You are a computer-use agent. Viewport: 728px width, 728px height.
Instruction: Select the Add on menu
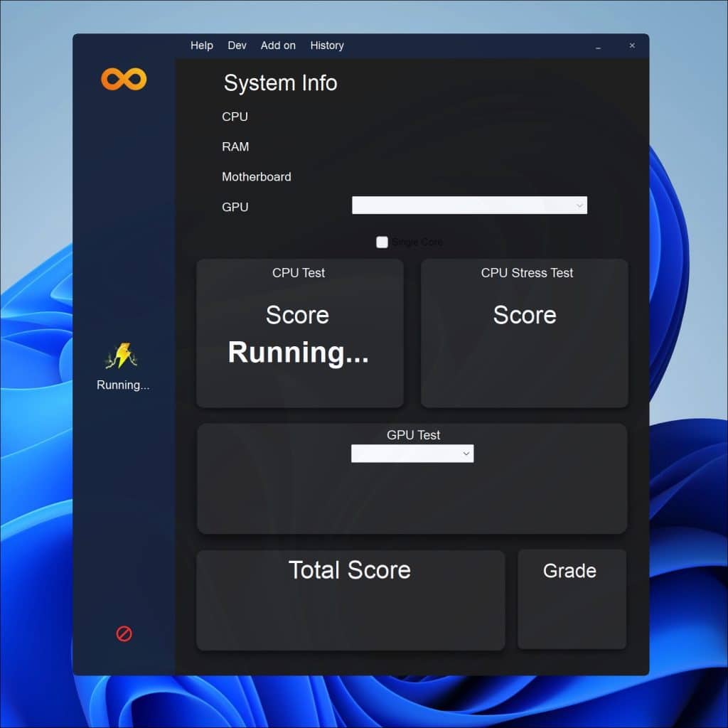[278, 45]
